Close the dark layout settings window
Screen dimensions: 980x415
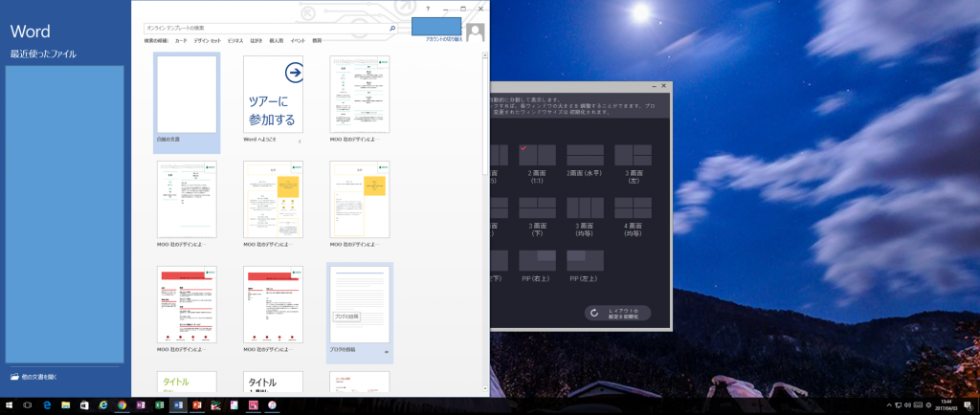[664, 85]
